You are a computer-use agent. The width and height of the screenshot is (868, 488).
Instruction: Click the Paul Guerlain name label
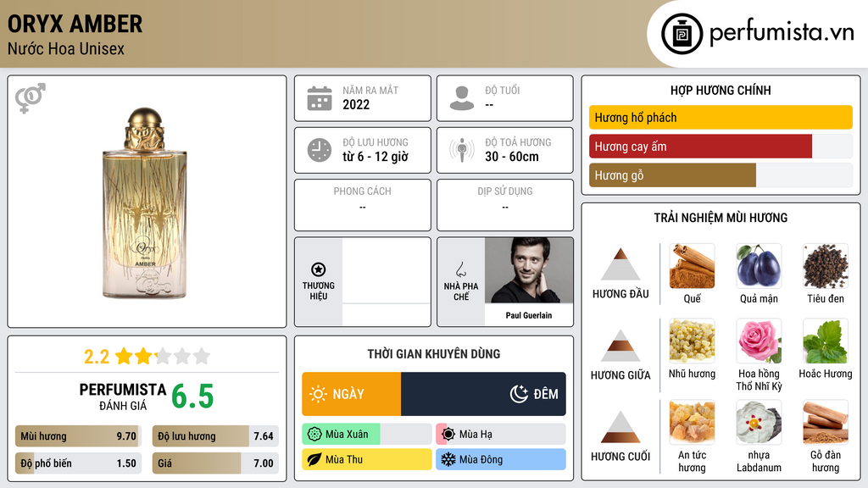coord(529,315)
